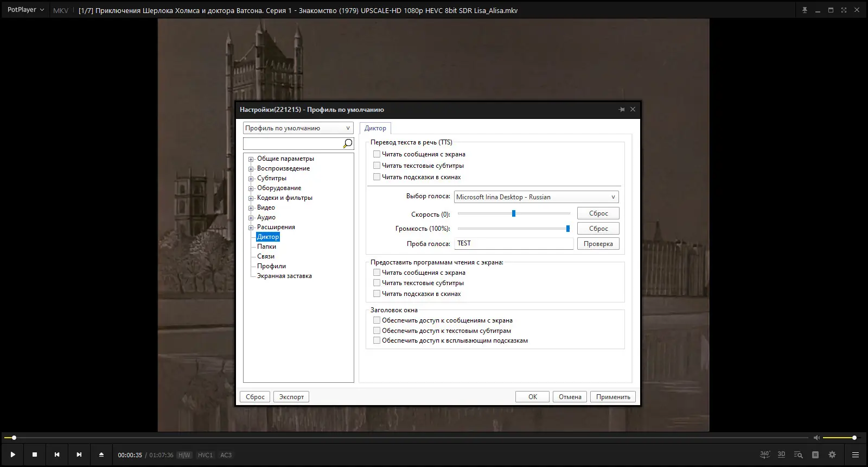Confirm settings with the OK button
This screenshot has height=467, width=868.
click(533, 397)
